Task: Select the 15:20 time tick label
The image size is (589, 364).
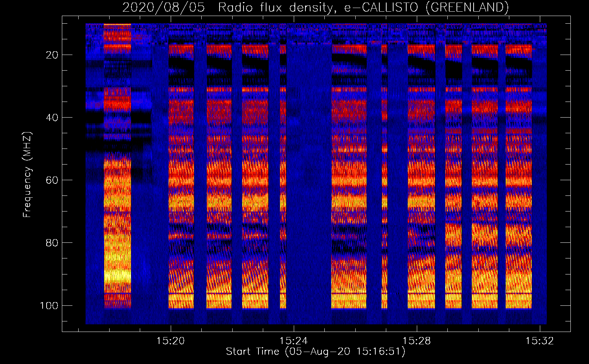Action: [170, 341]
